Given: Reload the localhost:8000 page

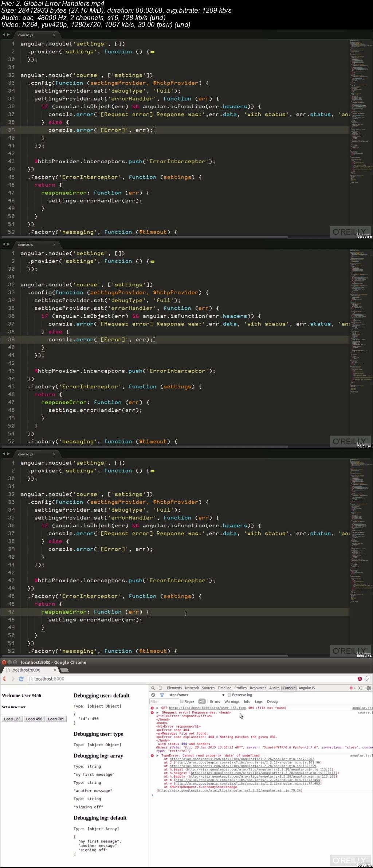Looking at the screenshot, I should pos(21,679).
